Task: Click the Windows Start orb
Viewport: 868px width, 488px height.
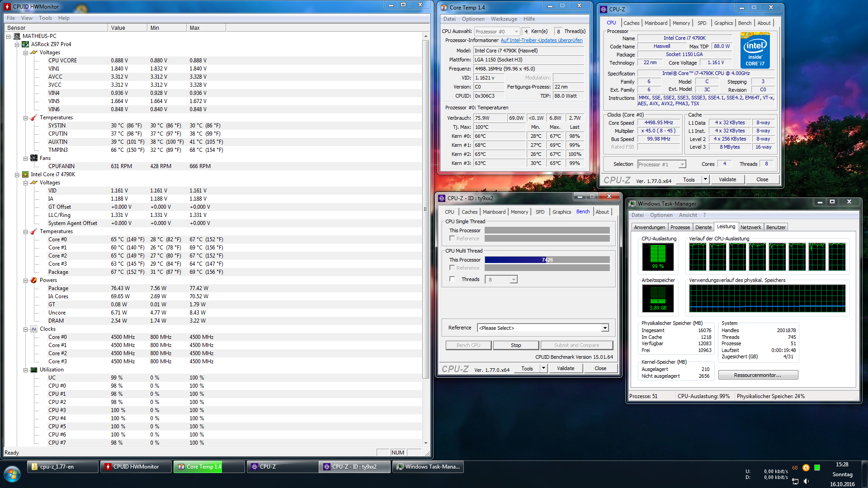Action: point(12,474)
